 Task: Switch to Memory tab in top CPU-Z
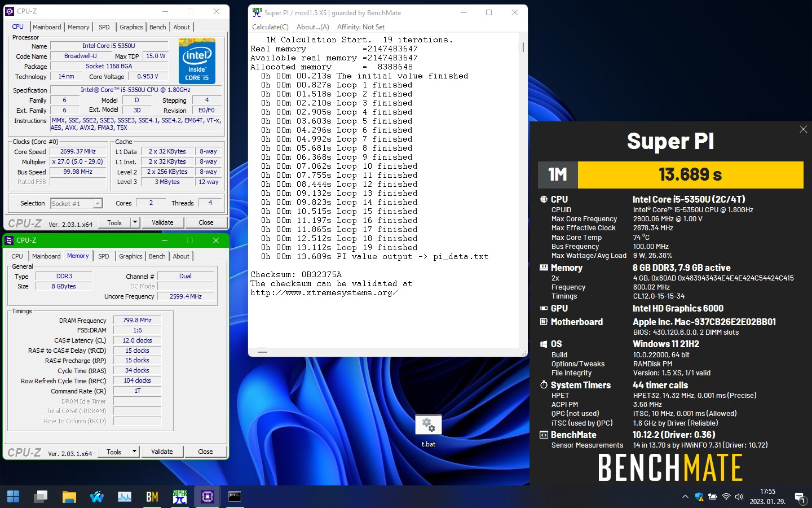pyautogui.click(x=78, y=27)
